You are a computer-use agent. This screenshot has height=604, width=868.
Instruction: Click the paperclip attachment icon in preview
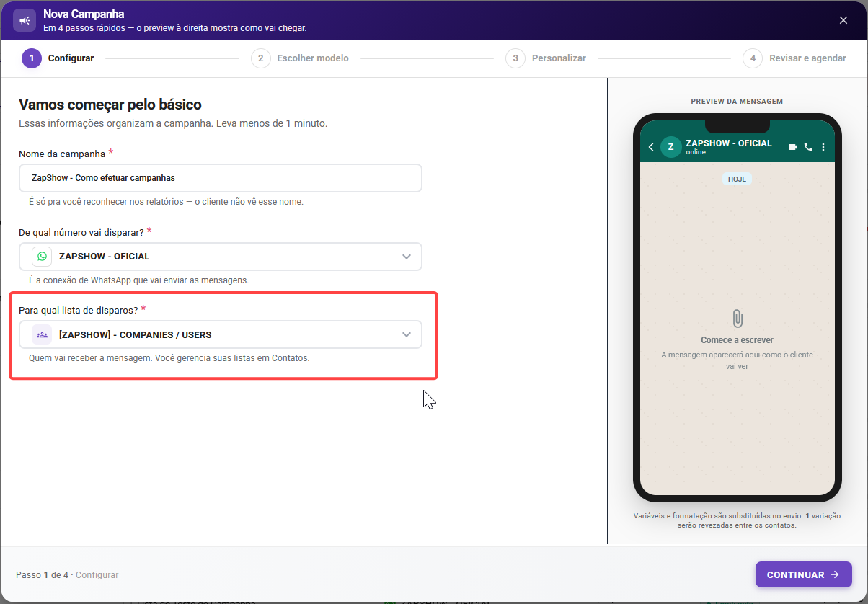tap(737, 319)
